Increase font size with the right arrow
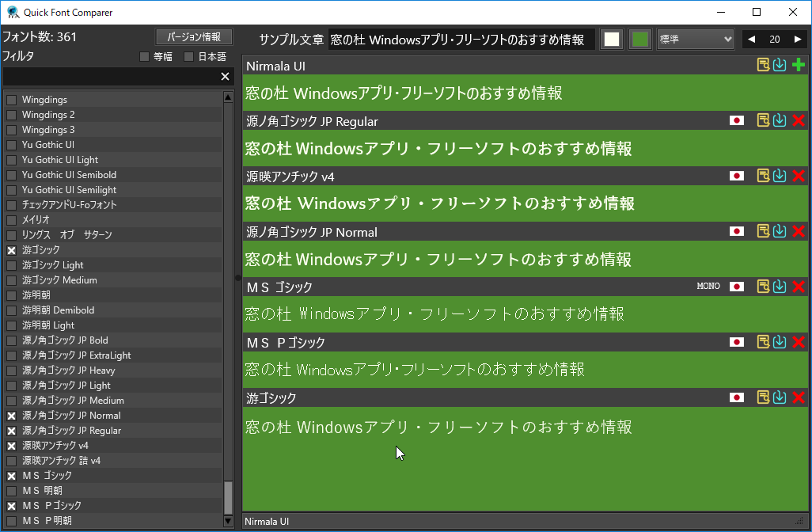This screenshot has width=812, height=532. pos(799,39)
